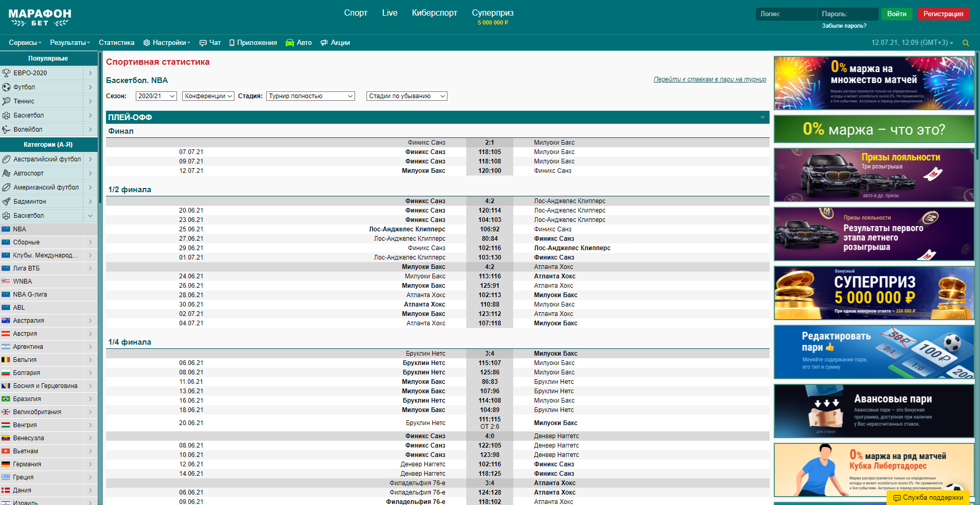Click the Marathon Bet logo
The width and height of the screenshot is (980, 505).
point(40,17)
